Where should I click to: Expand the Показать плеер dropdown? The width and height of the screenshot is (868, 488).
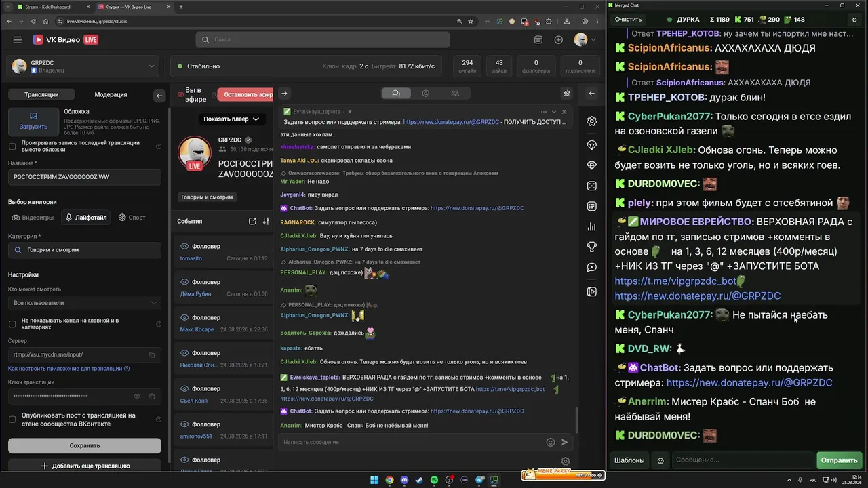coord(231,119)
